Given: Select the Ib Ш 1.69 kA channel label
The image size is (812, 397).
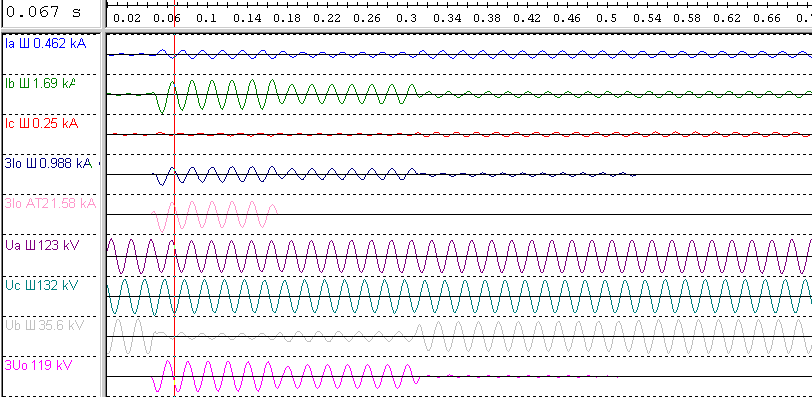Looking at the screenshot, I should click(40, 83).
